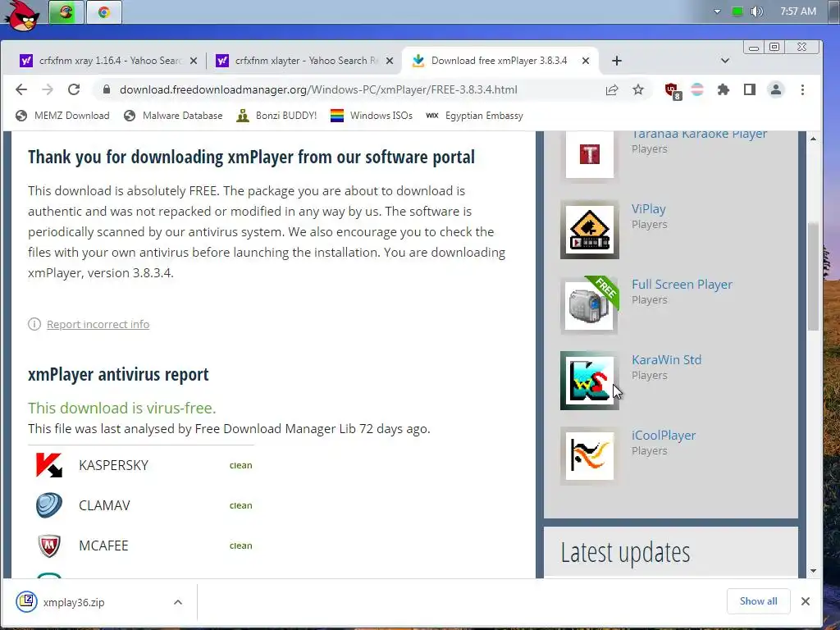840x630 pixels.
Task: Open Chrome three-dot menu
Action: (x=802, y=89)
